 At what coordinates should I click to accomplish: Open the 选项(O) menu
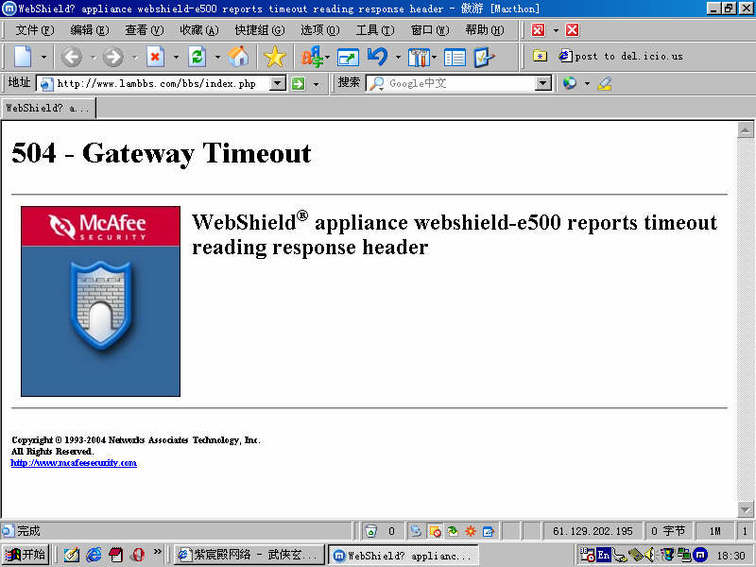click(320, 30)
